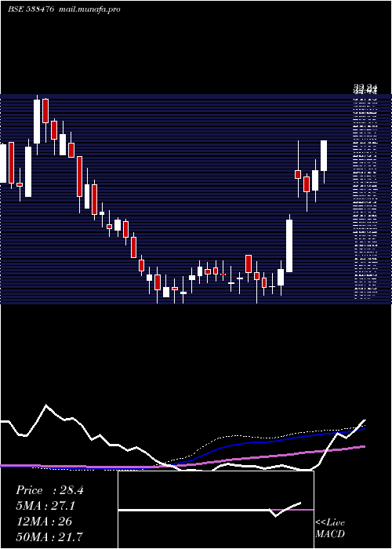Select the '12MA : 26' reading
Screen dimensions: 392x549
point(45,522)
